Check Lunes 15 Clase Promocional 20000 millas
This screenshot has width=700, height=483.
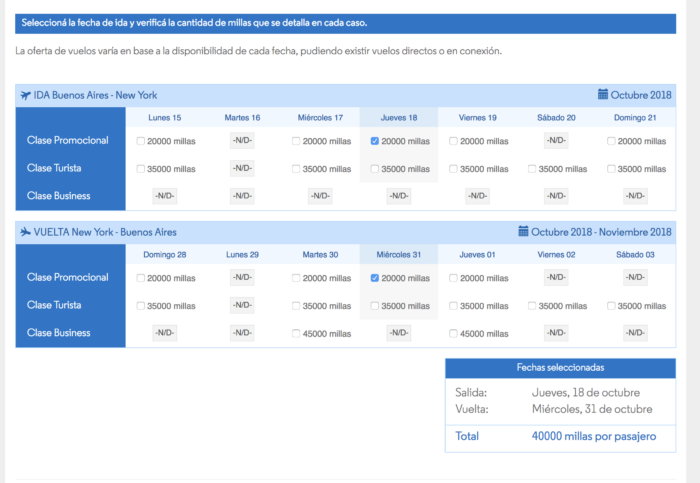pos(141,141)
